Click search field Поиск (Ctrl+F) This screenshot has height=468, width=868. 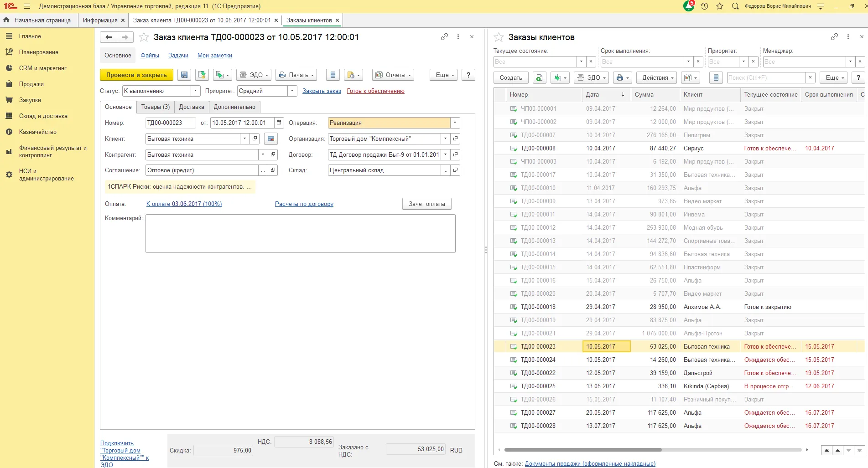click(766, 78)
